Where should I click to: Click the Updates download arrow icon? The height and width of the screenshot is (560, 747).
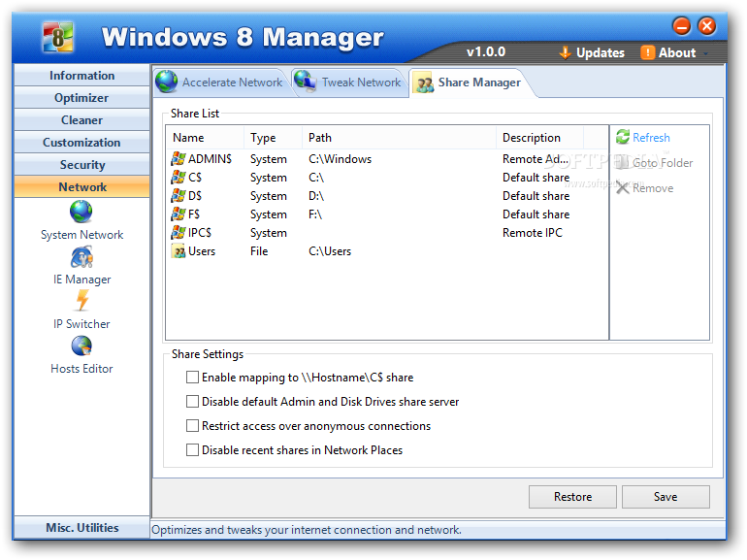click(565, 52)
